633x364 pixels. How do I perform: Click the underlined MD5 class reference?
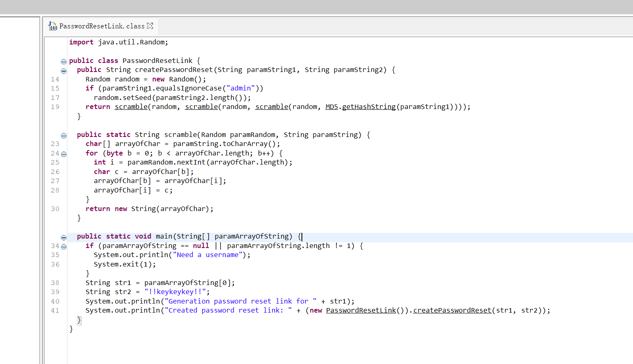click(332, 107)
